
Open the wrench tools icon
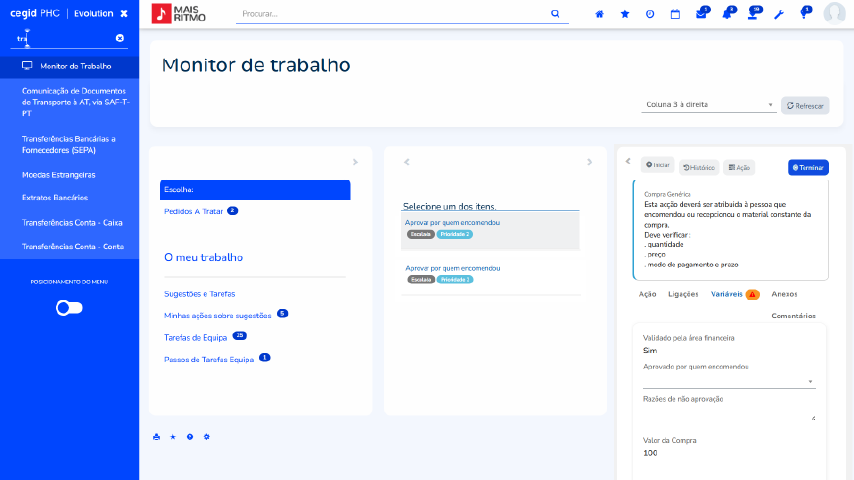[779, 14]
